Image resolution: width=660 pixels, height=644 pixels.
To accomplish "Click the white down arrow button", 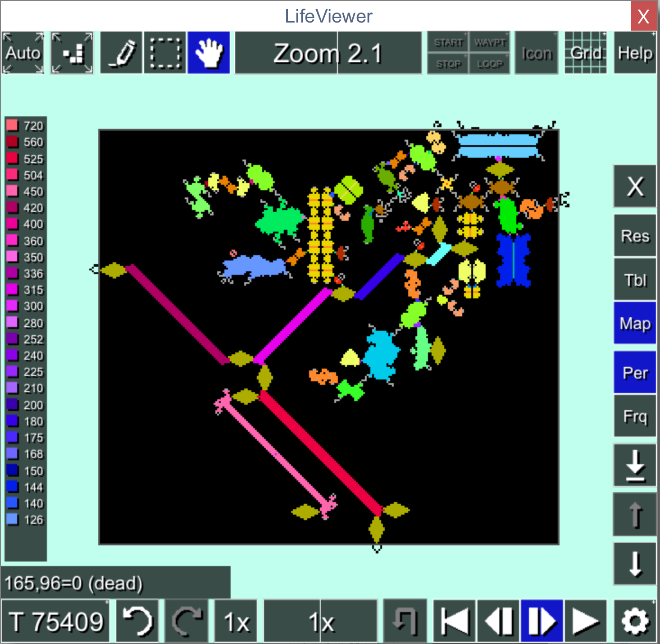I will click(635, 563).
